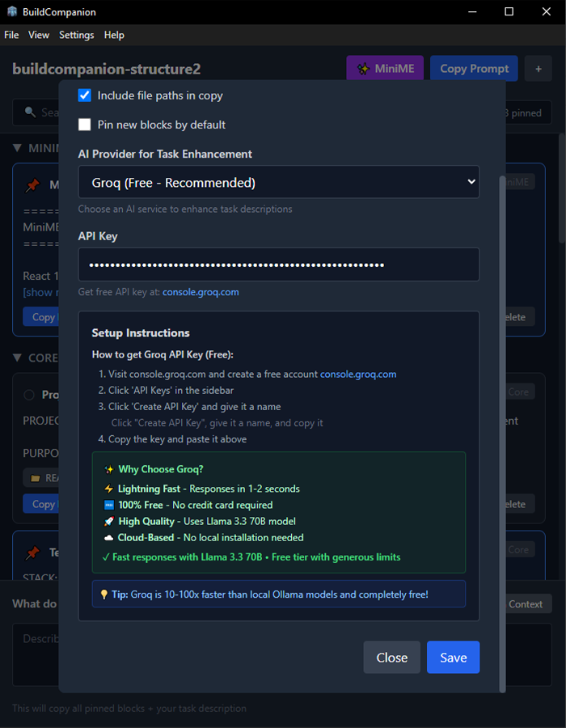Enable Pin new blocks by default

click(x=84, y=125)
